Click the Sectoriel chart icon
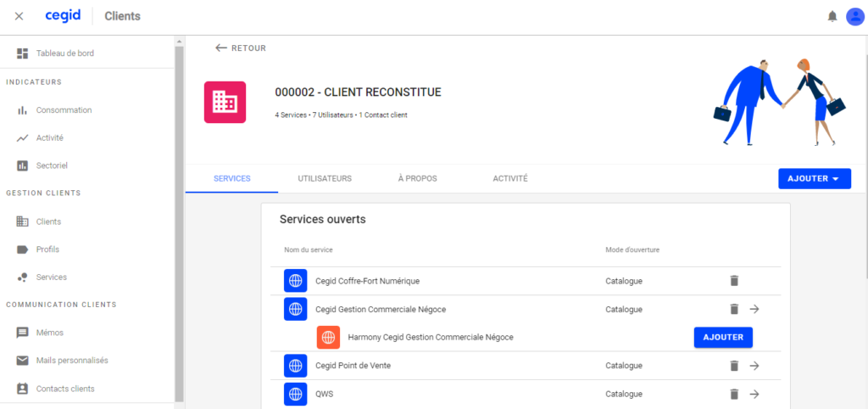The image size is (868, 409). pyautogui.click(x=22, y=165)
